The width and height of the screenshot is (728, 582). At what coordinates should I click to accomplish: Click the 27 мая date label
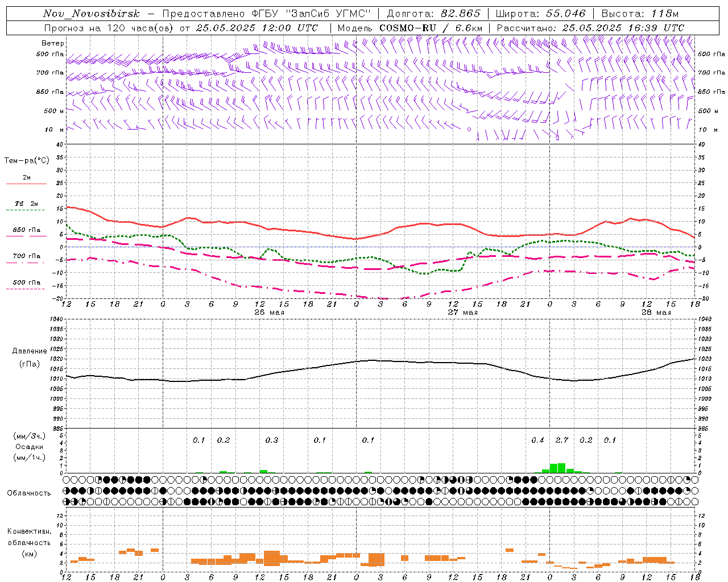click(462, 313)
